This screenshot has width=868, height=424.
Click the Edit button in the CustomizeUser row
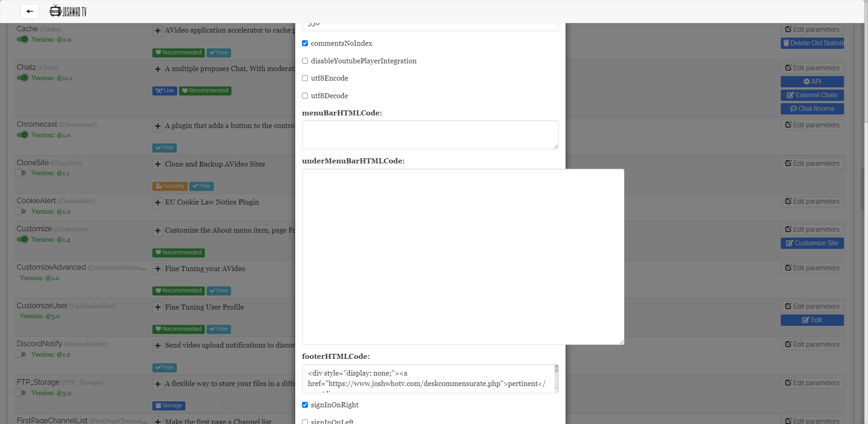[x=812, y=320]
